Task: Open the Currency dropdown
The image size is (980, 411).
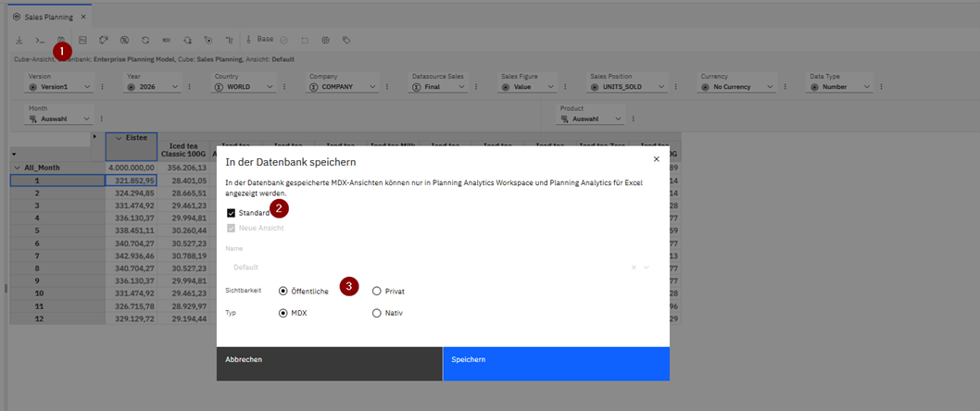Action: tap(738, 87)
